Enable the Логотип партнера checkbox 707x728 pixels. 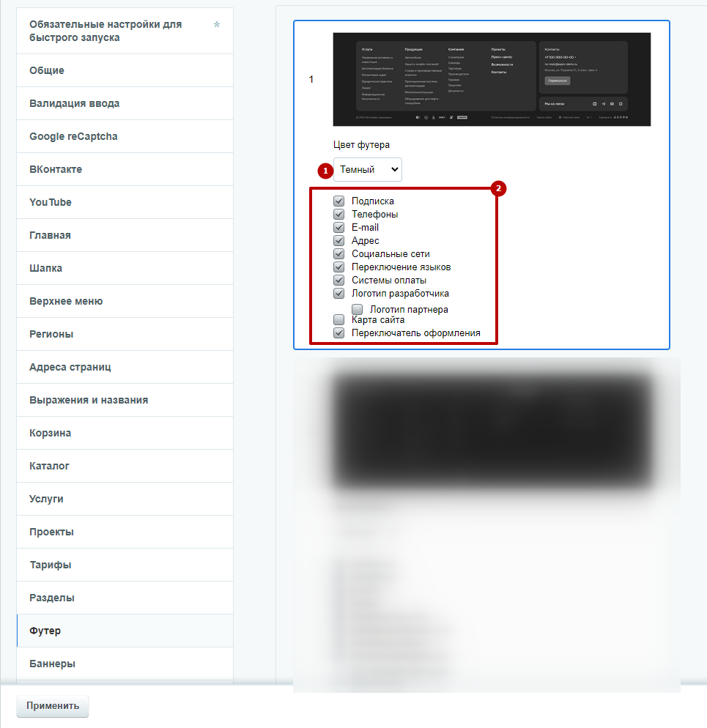358,309
